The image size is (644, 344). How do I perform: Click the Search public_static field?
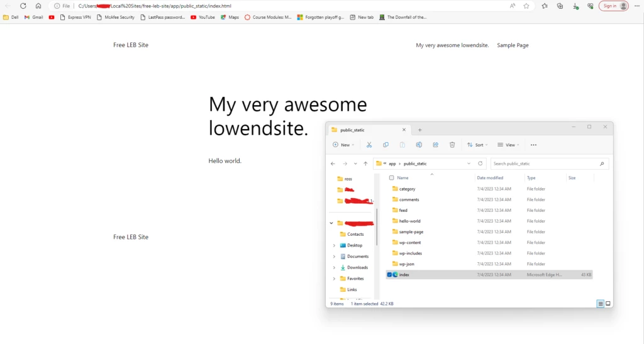(x=545, y=164)
